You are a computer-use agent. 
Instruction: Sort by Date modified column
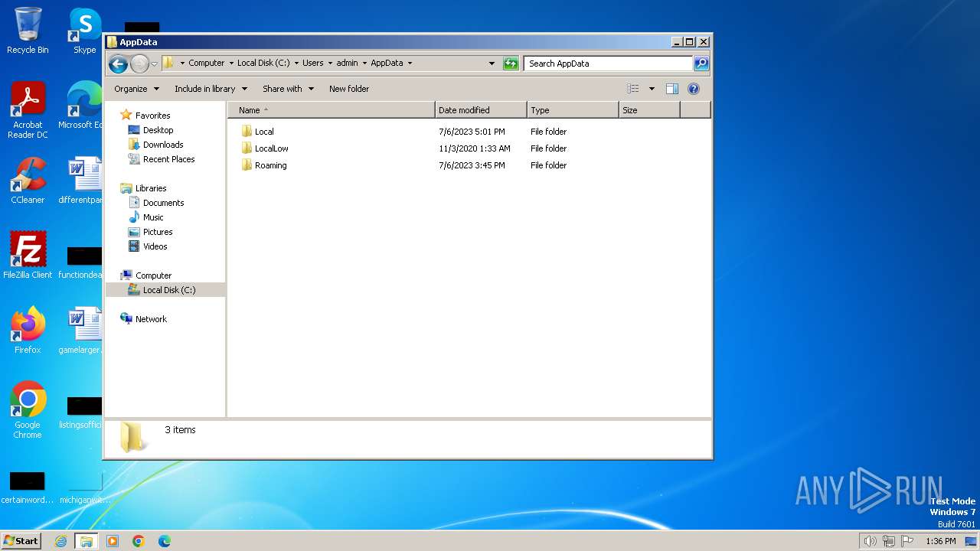[481, 110]
